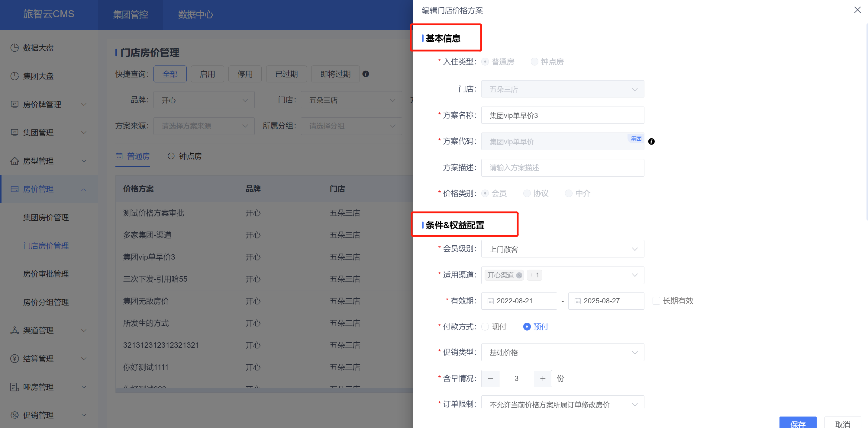The image size is (868, 428).
Task: Click the 停用 quick filter button
Action: coord(245,74)
